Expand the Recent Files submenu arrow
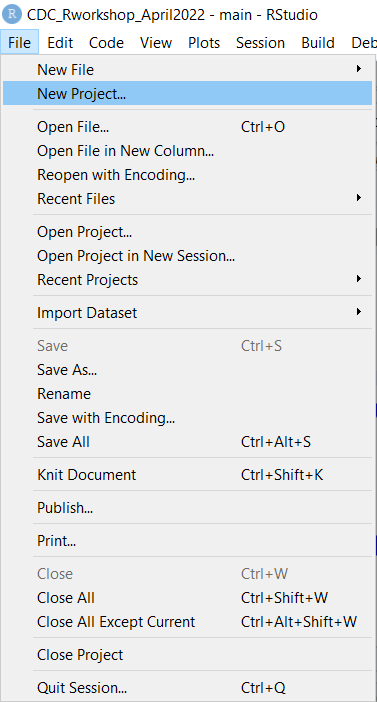The image size is (377, 702). point(358,198)
